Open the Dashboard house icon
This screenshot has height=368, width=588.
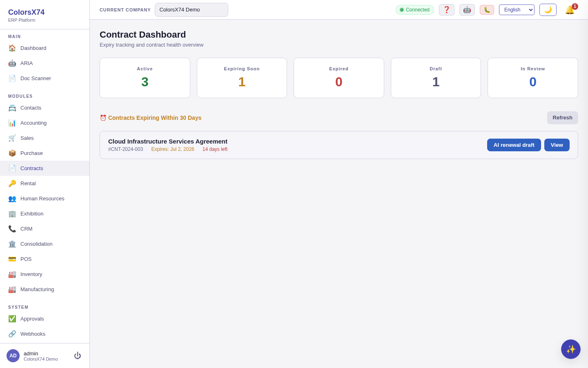(x=12, y=48)
